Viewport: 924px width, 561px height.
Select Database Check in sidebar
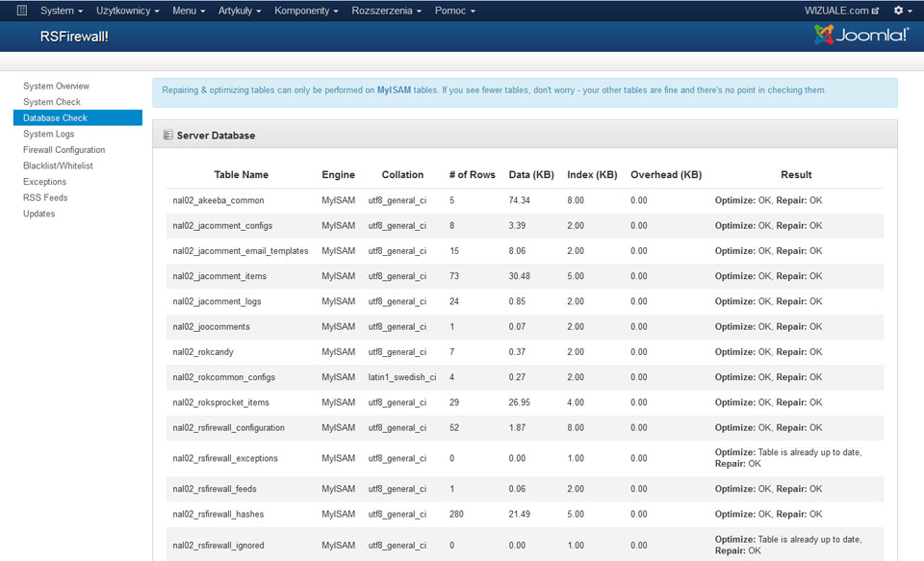click(78, 117)
